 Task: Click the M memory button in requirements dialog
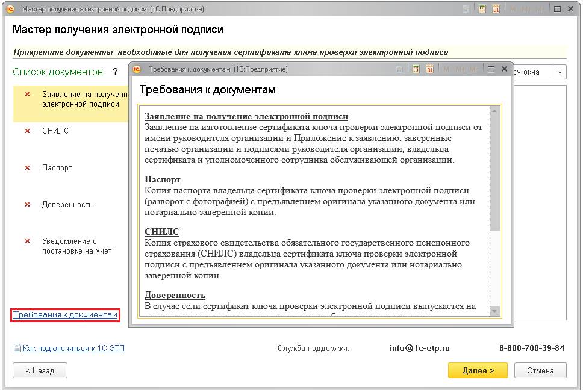coord(446,69)
